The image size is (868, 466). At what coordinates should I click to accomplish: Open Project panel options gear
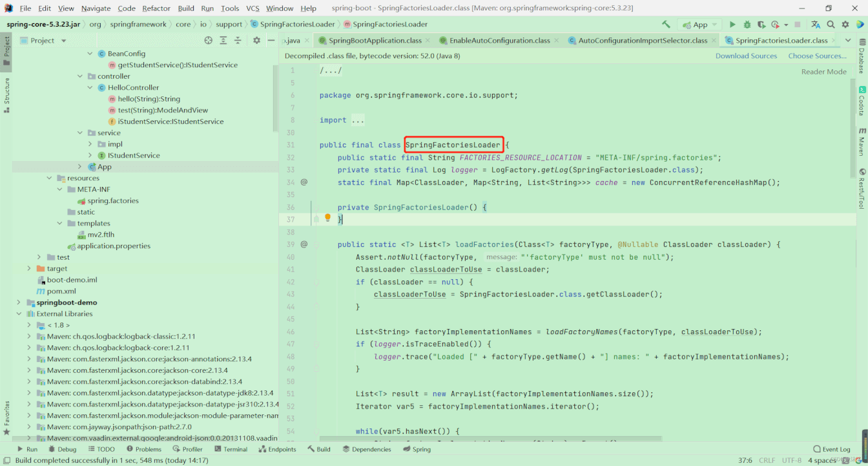[x=256, y=40]
